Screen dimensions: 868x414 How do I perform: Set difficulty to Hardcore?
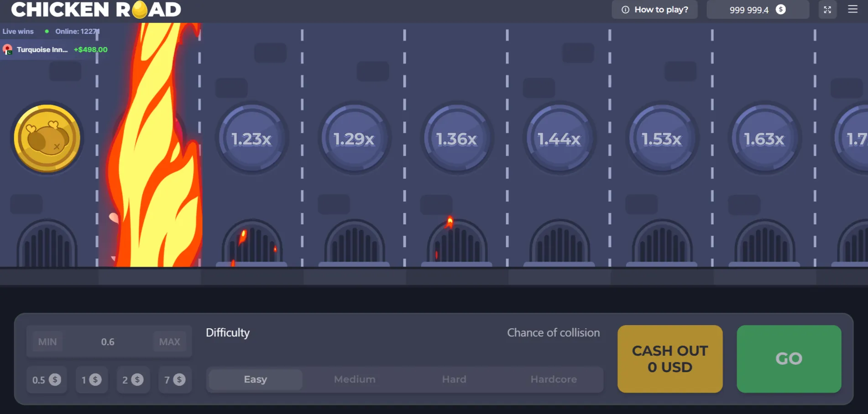pos(554,379)
